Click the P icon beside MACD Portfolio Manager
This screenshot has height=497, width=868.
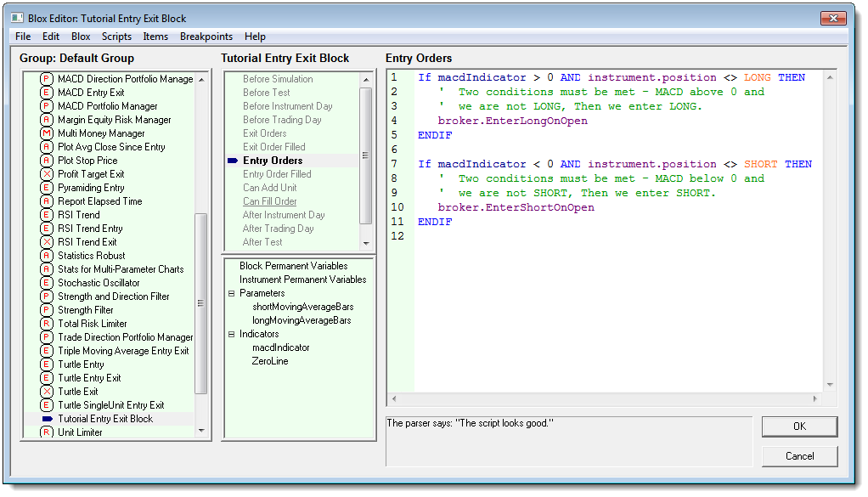click(x=47, y=106)
